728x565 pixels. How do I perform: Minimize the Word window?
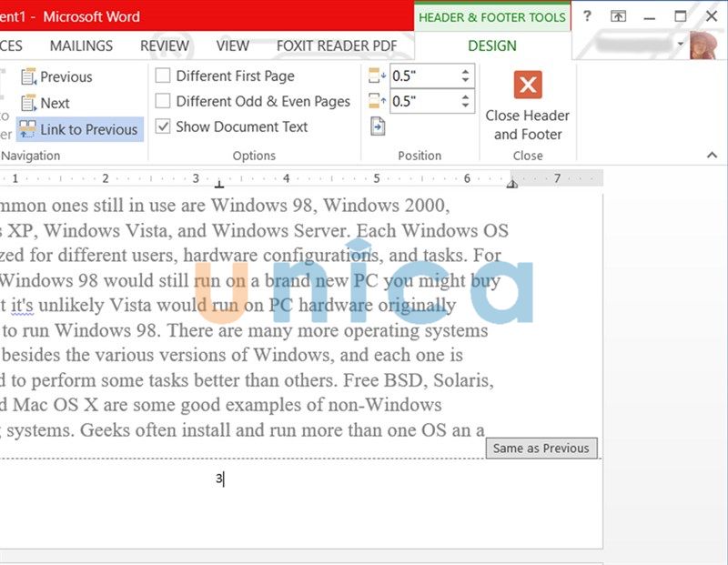(x=650, y=17)
